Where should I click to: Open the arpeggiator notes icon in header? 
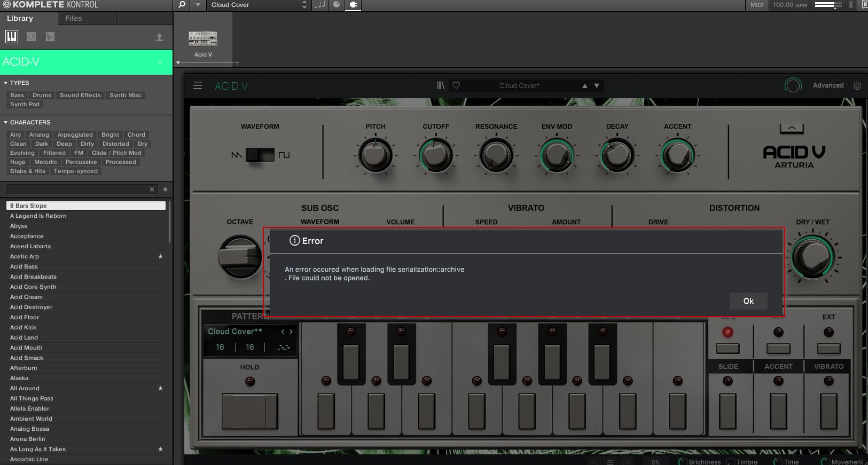[319, 5]
